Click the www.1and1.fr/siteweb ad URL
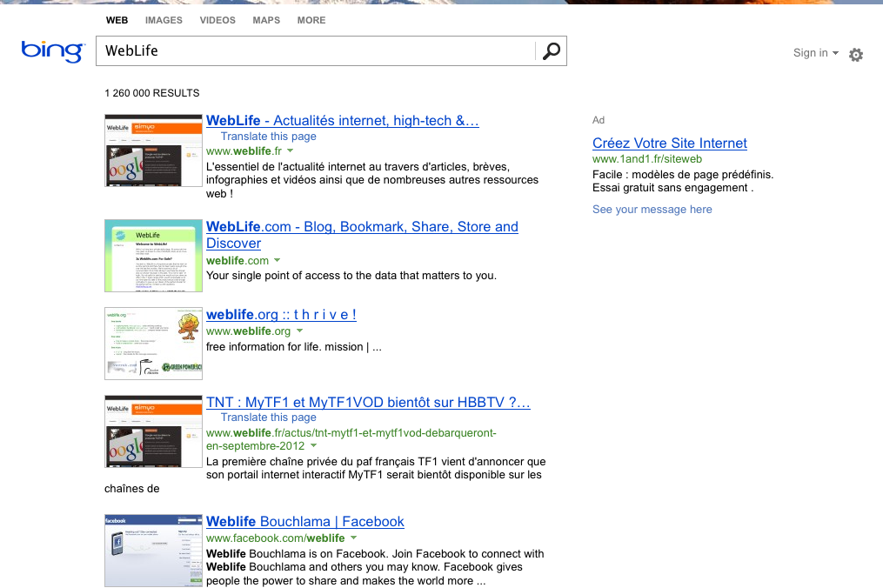 [647, 159]
